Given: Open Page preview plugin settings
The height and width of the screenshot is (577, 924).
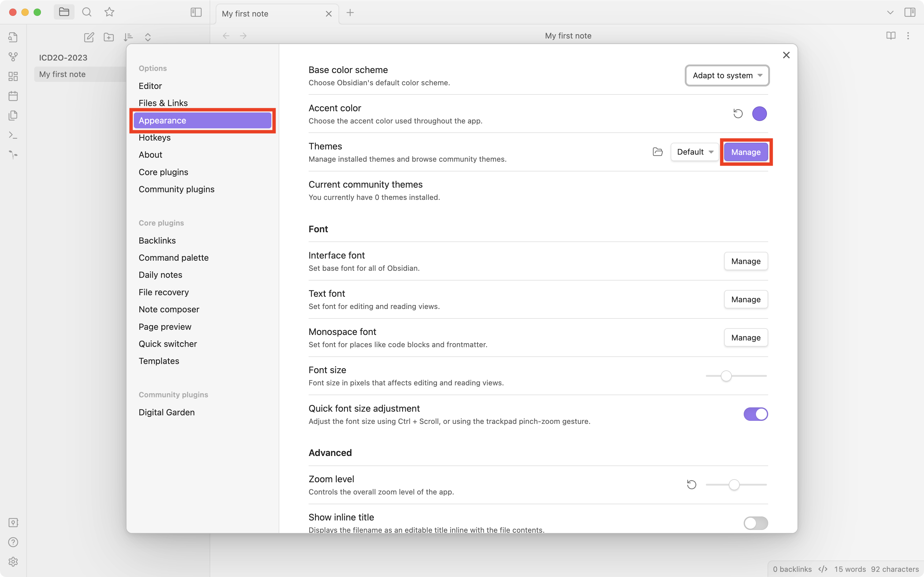Looking at the screenshot, I should pyautogui.click(x=203, y=327).
